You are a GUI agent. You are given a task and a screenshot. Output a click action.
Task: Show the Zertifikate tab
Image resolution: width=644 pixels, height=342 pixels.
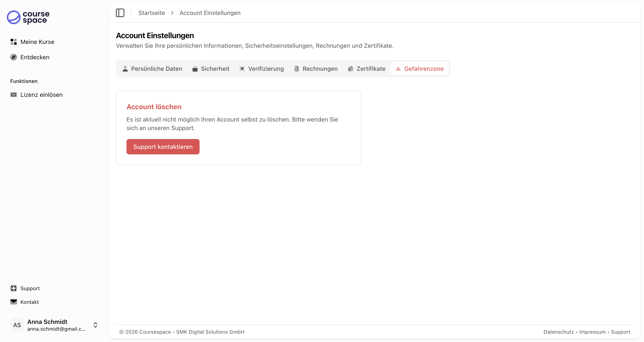(367, 69)
